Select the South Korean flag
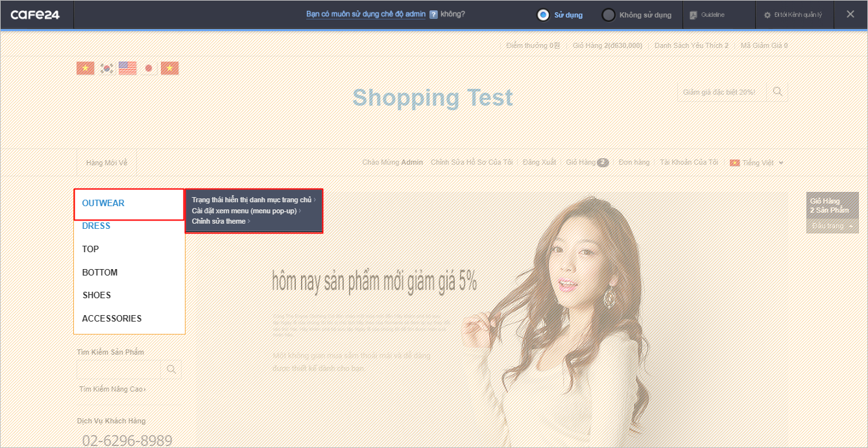Screen dimensions: 868x448 (106, 68)
